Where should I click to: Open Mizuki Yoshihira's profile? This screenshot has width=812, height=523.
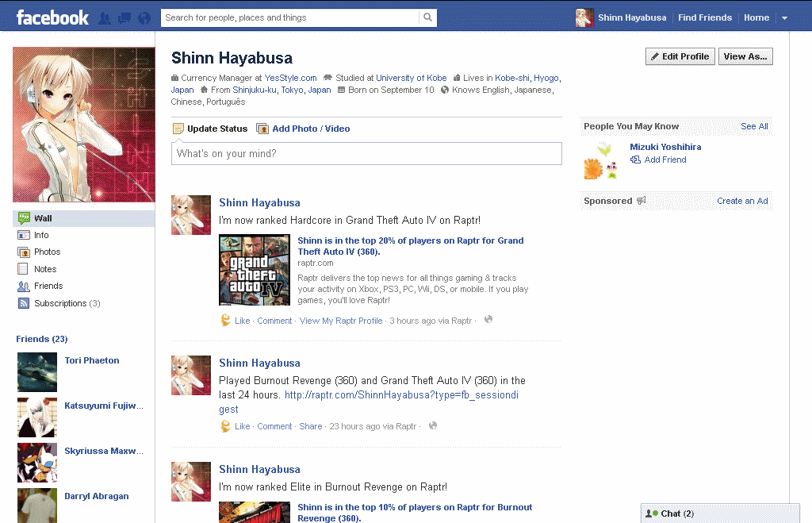(665, 147)
